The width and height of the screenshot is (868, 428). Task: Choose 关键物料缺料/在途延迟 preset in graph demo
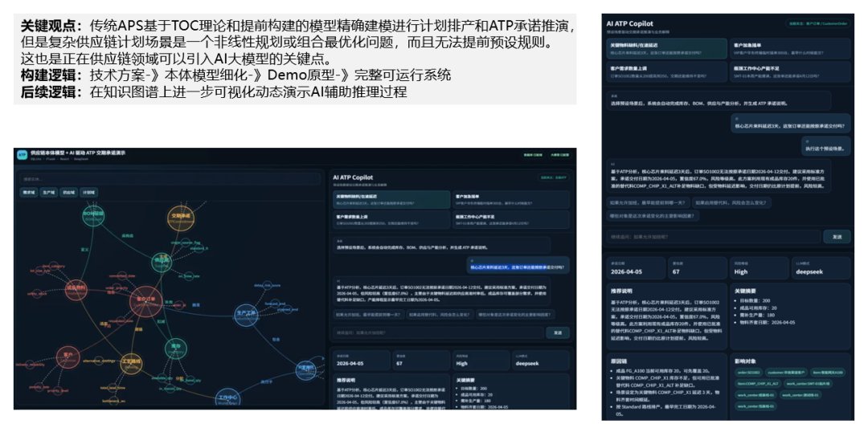(x=391, y=200)
